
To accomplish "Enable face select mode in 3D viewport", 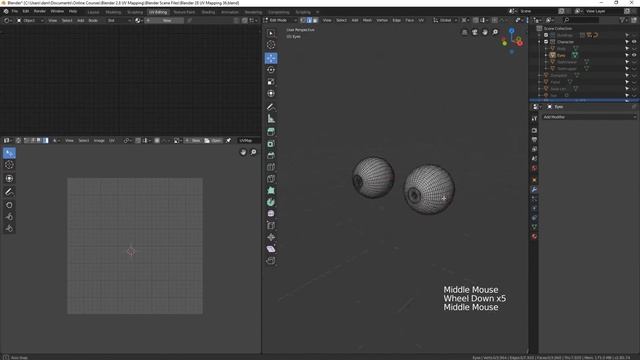I will [x=315, y=20].
